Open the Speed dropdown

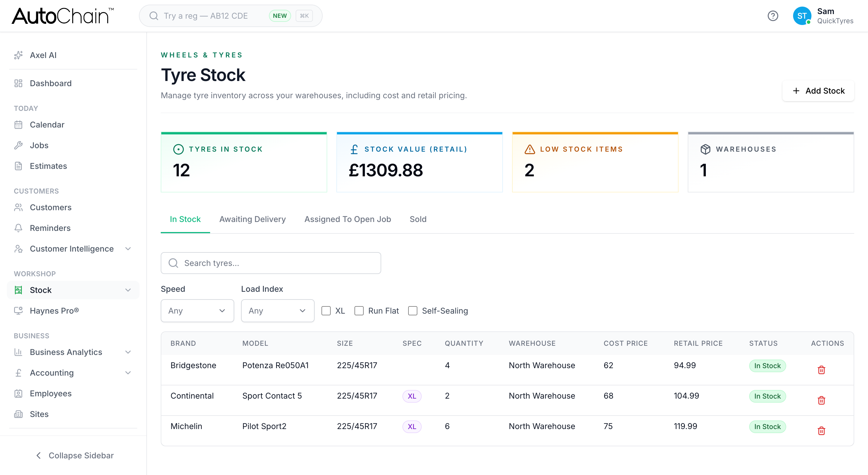pyautogui.click(x=197, y=311)
